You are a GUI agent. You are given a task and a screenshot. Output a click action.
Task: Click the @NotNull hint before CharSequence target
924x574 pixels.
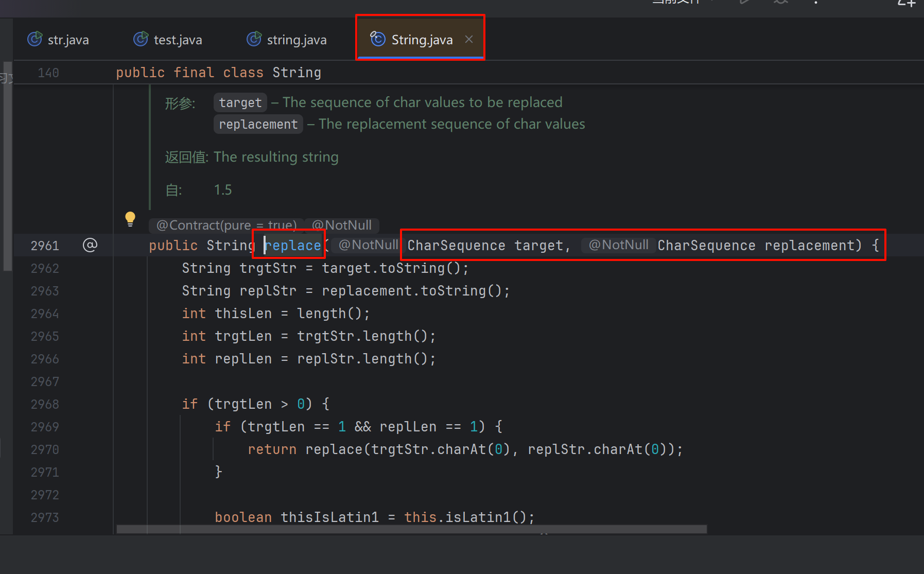click(368, 245)
